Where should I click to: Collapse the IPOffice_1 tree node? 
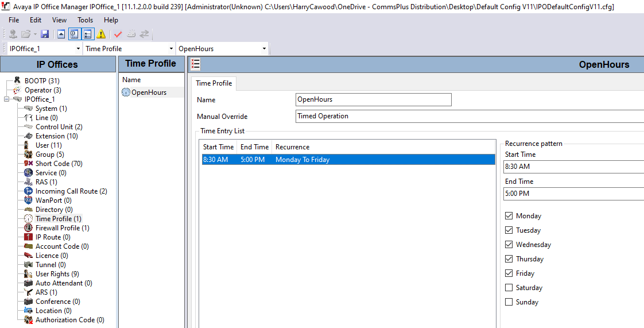(x=6, y=99)
